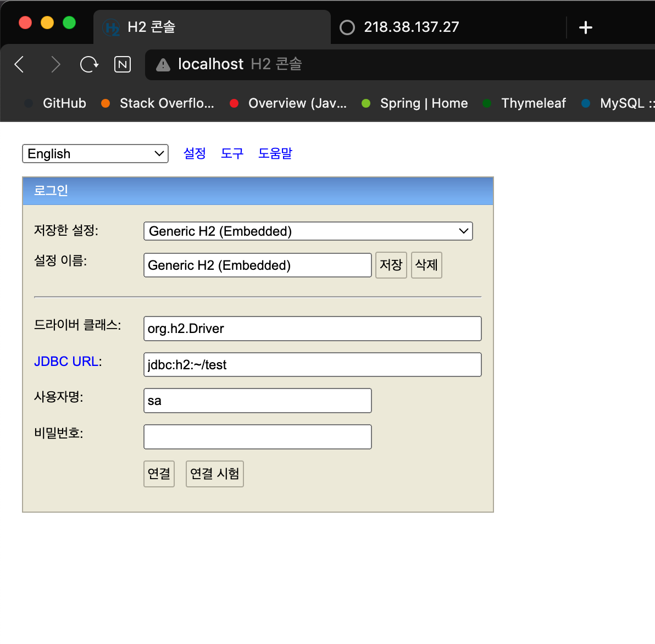The width and height of the screenshot is (655, 644).
Task: Switch to the 218.38.137.27 tab
Action: click(x=412, y=27)
